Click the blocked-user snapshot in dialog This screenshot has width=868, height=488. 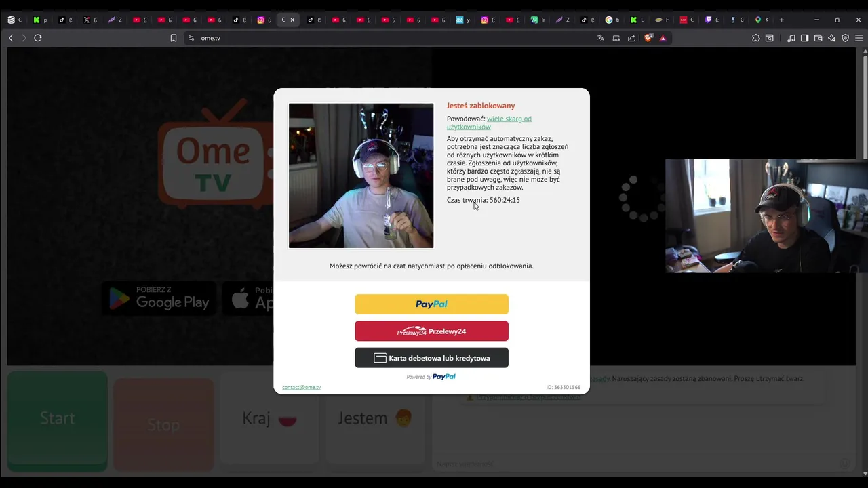361,176
